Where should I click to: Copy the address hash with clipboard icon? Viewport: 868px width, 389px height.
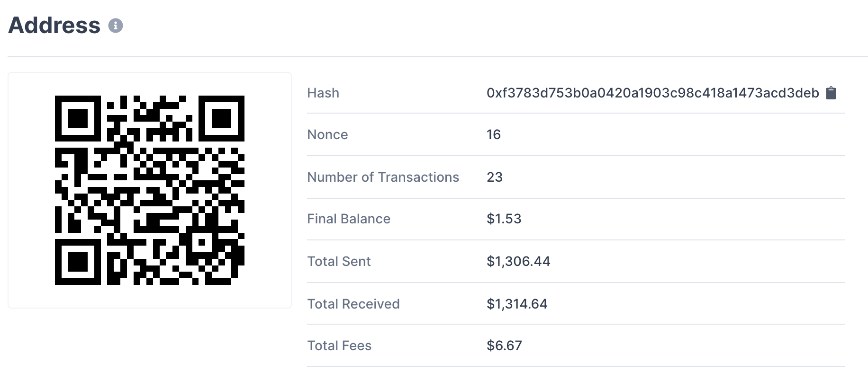pyautogui.click(x=831, y=93)
